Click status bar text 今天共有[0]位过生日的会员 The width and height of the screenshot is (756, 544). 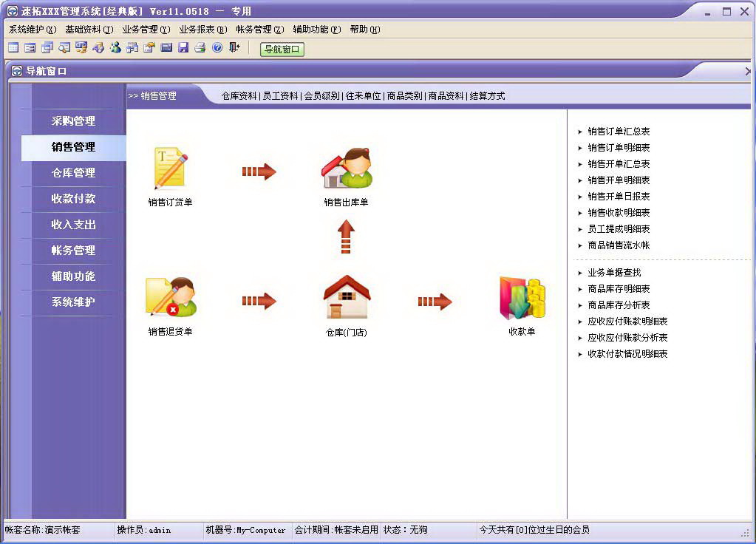(534, 530)
